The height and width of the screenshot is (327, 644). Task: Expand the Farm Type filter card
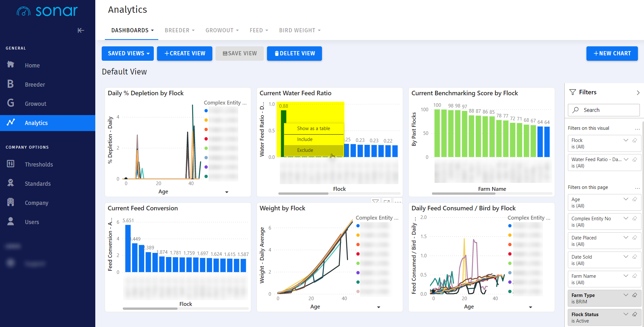tap(626, 295)
